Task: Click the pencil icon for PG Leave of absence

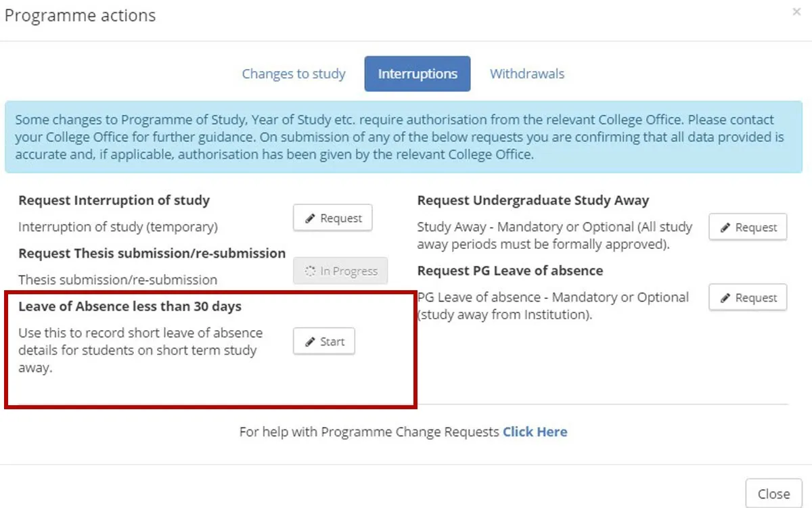Action: 725,298
